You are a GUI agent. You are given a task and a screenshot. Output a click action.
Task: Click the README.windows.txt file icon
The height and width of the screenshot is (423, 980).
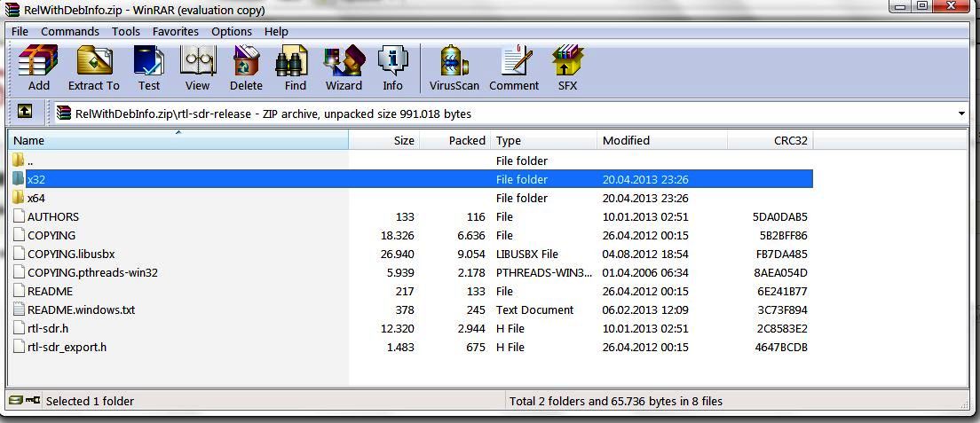click(19, 309)
